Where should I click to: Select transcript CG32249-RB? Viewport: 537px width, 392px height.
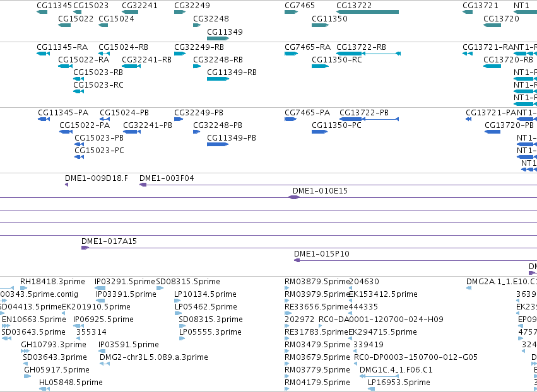tap(199, 47)
